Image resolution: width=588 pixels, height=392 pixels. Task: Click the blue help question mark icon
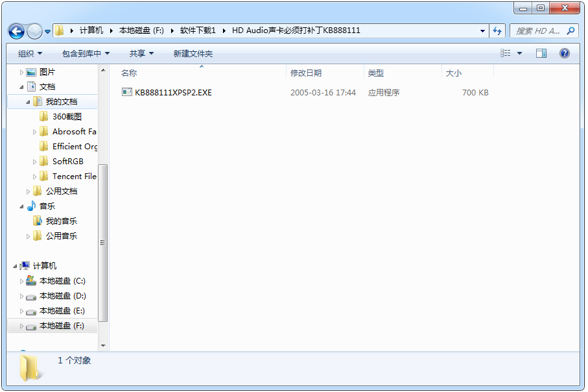pos(564,53)
